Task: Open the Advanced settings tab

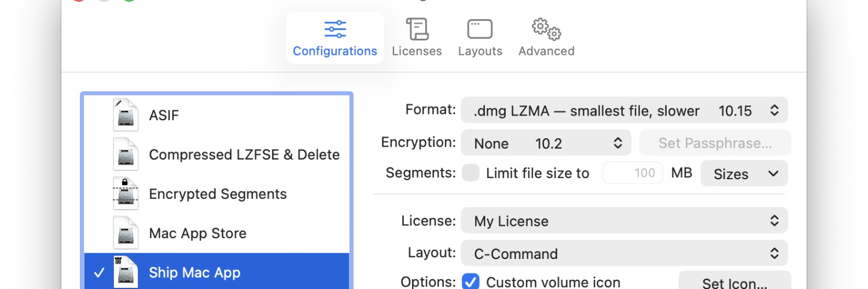Action: click(546, 38)
